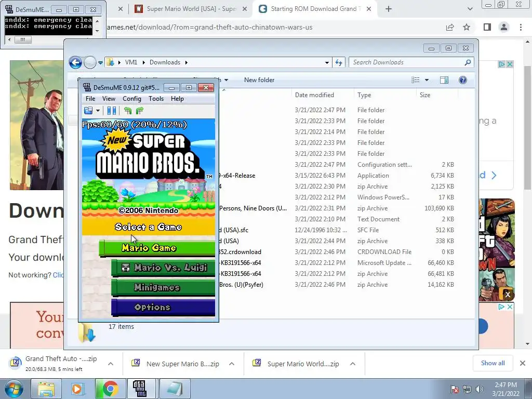The image size is (532, 399).
Task: Close the Grand Theft Auto cover ad X
Action: [x=508, y=295]
